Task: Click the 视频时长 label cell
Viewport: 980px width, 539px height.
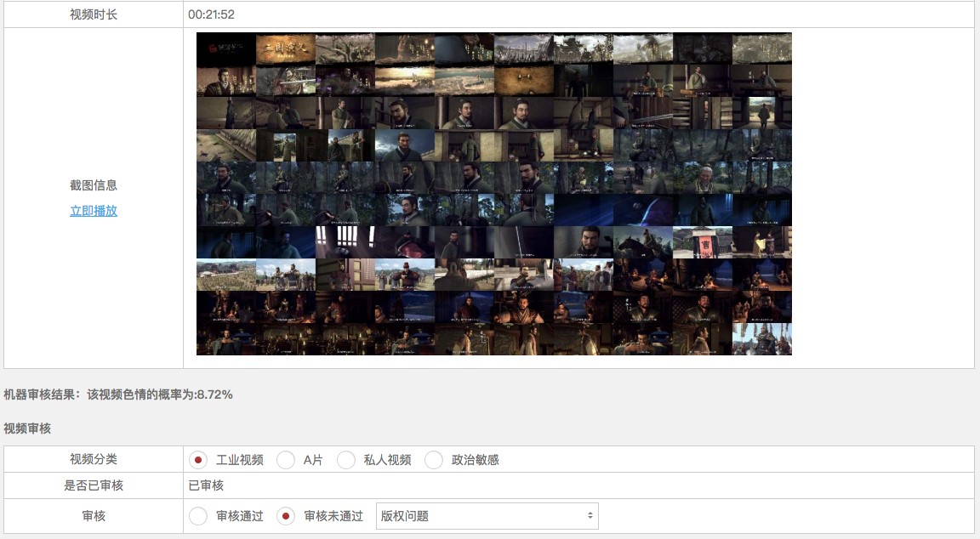Action: (x=93, y=14)
